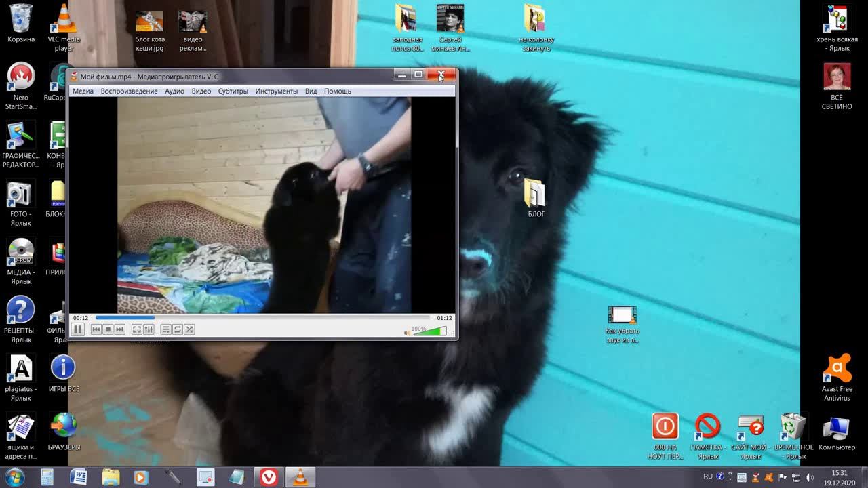This screenshot has width=868, height=488.
Task: Select the 000 НА НОУТ ПЕР power icon
Action: 665,436
